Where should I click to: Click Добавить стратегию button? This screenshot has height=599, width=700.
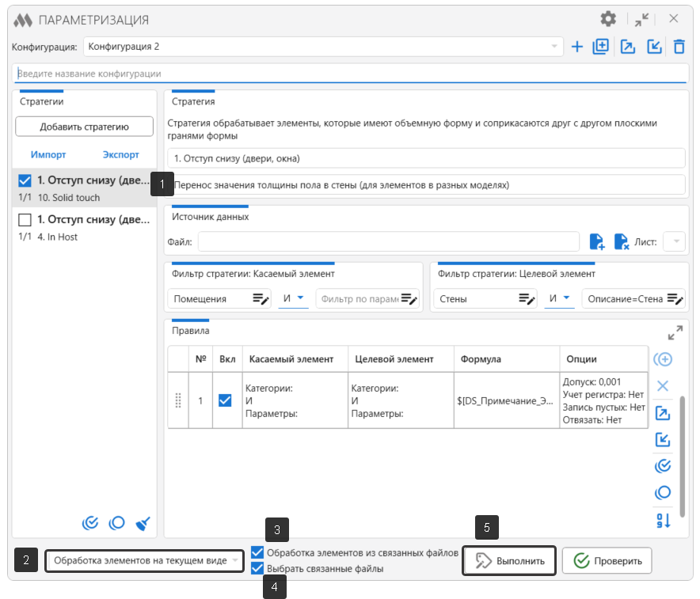(x=85, y=127)
